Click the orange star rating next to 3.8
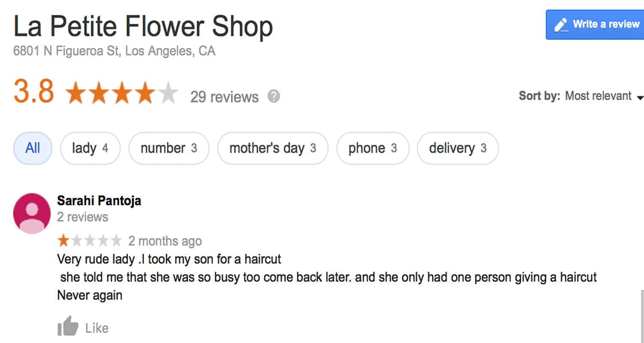 [x=122, y=93]
